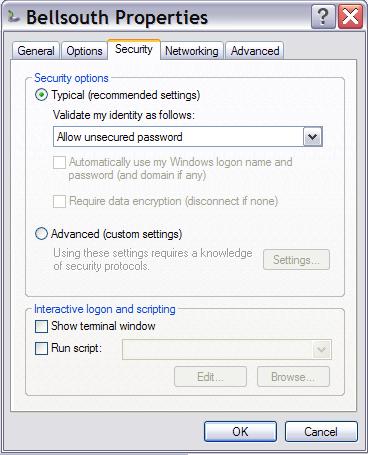
Task: Open the Options tab
Action: pyautogui.click(x=84, y=51)
